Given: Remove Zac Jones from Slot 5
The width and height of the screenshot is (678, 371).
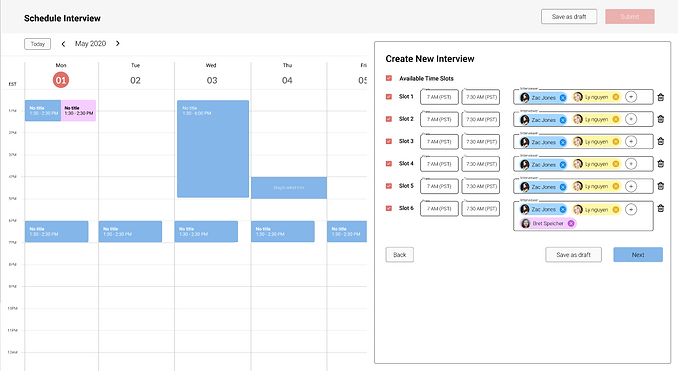Looking at the screenshot, I should click(x=563, y=187).
